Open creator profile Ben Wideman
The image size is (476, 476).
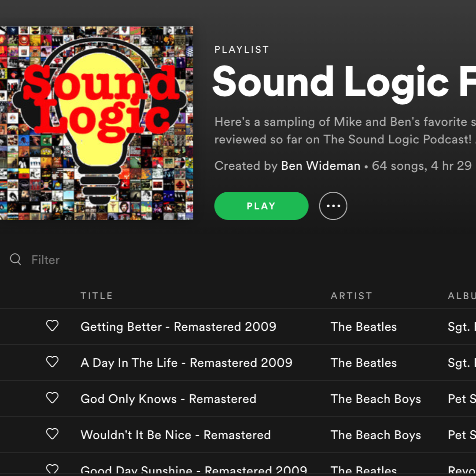coord(321,166)
